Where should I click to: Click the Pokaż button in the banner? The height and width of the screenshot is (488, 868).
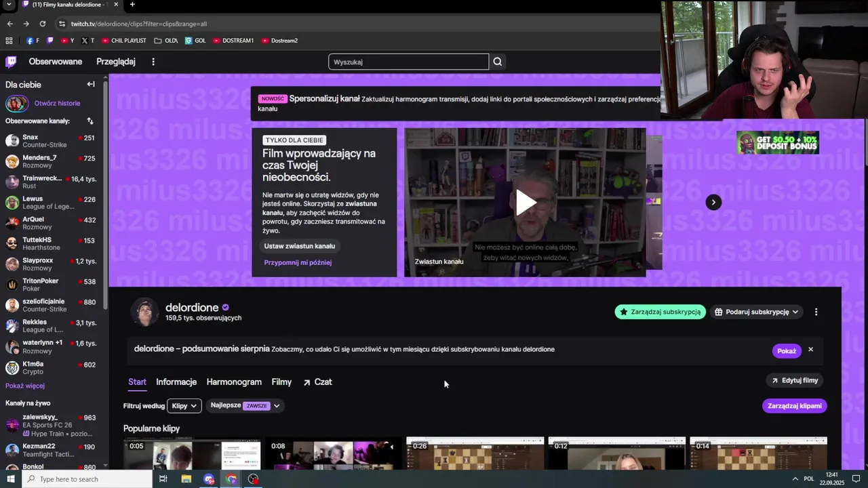787,351
